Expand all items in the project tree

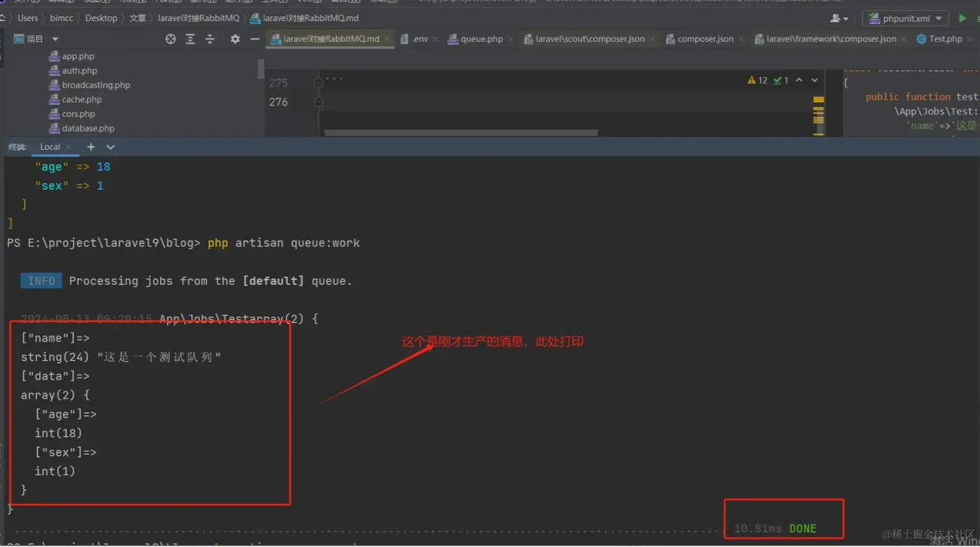(x=190, y=39)
